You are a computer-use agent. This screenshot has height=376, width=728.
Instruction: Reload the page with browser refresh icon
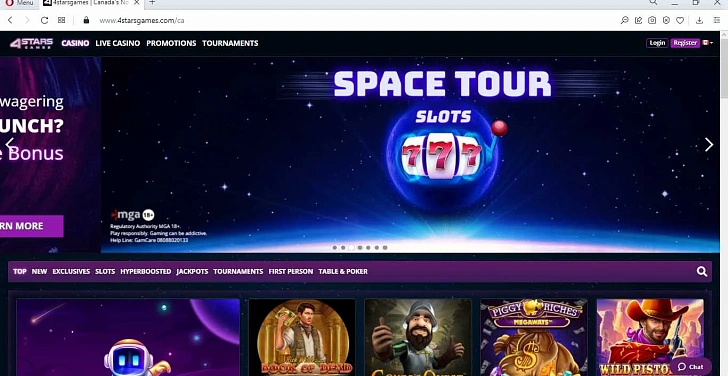44,20
